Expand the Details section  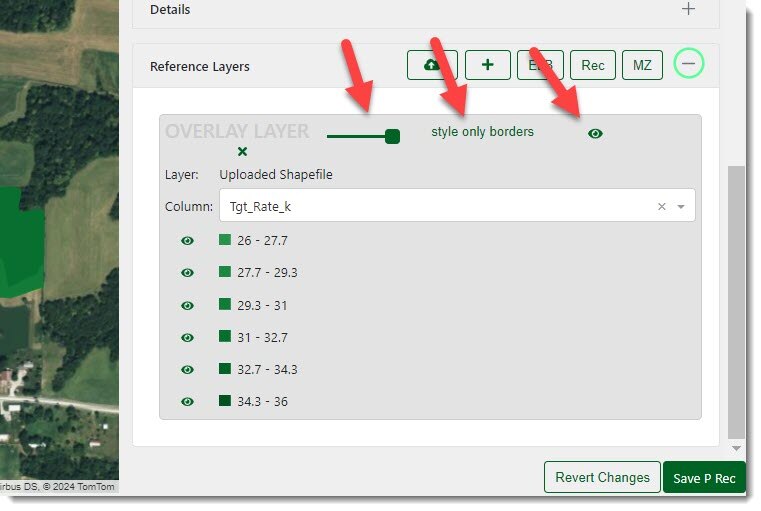[688, 9]
